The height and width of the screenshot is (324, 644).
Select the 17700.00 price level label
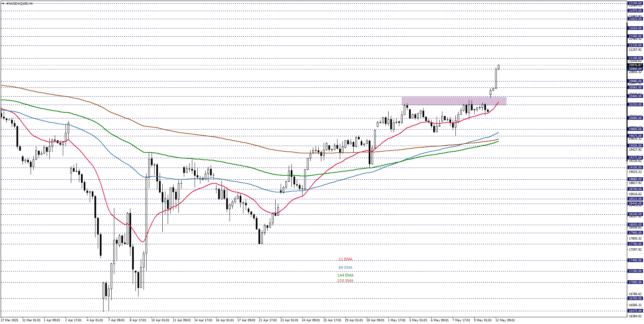tap(635, 244)
